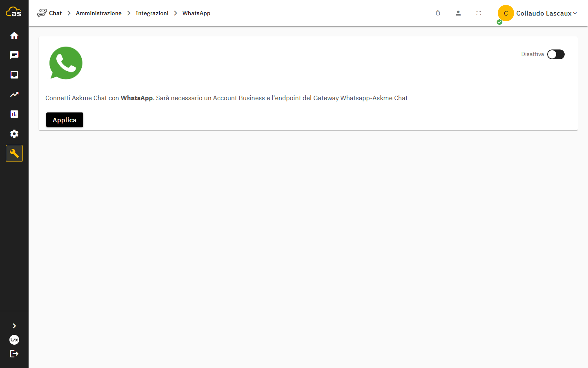The width and height of the screenshot is (588, 368).
Task: Click the logout icon in sidebar
Action: [14, 354]
